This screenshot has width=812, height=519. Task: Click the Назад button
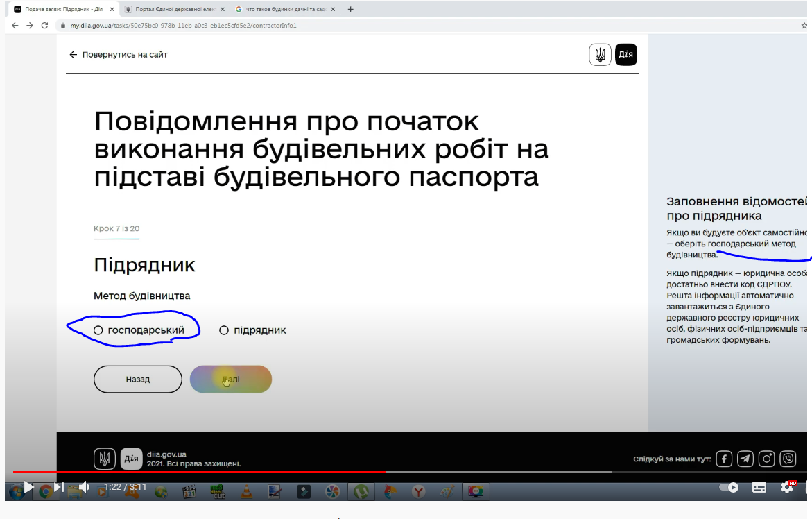pos(138,379)
